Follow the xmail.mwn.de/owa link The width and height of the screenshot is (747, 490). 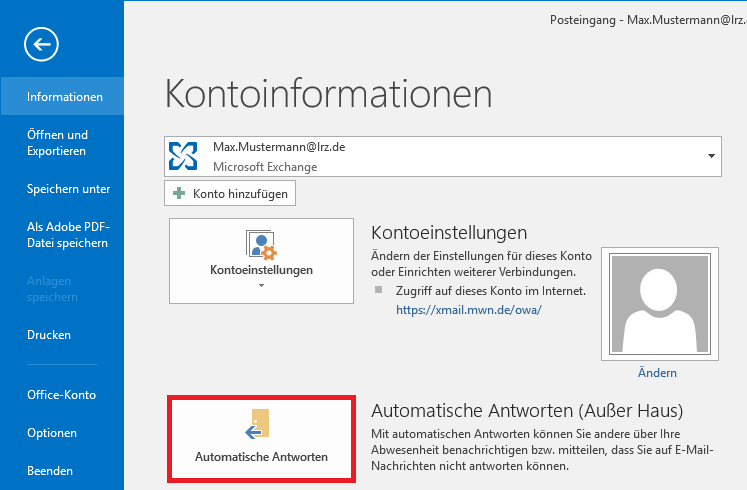pyautogui.click(x=469, y=310)
